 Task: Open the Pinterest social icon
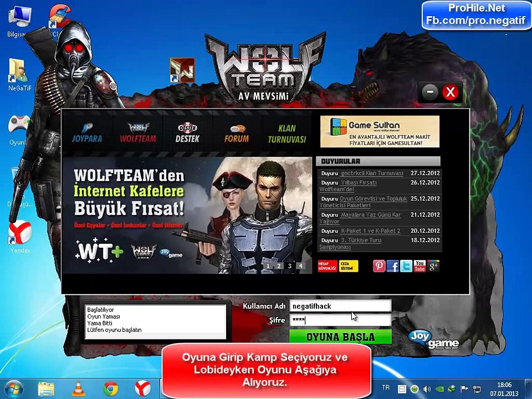(379, 266)
